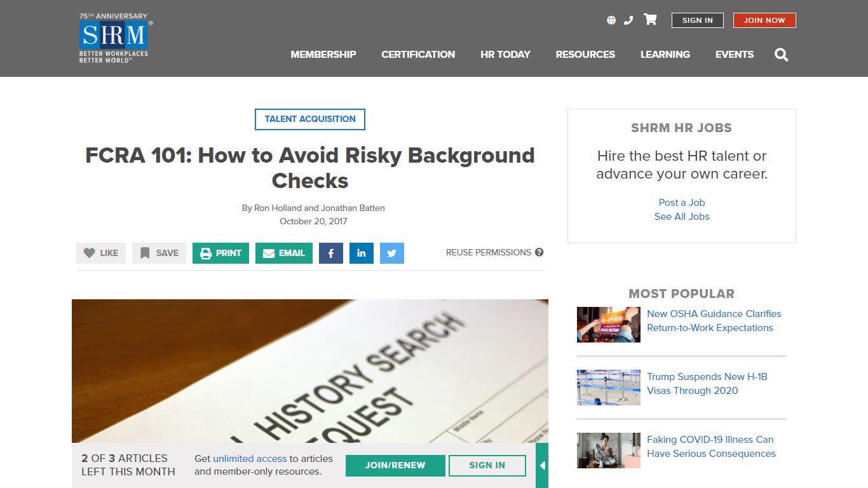This screenshot has width=868, height=488.
Task: Email the article
Action: (x=284, y=253)
